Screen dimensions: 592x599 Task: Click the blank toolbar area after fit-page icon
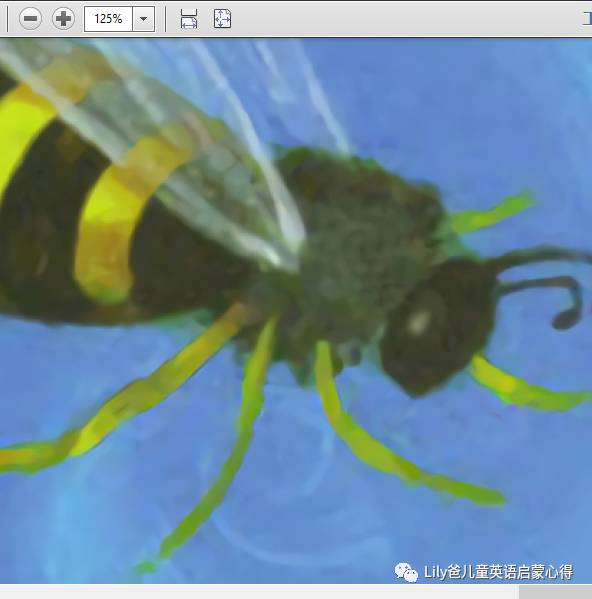tap(405, 19)
